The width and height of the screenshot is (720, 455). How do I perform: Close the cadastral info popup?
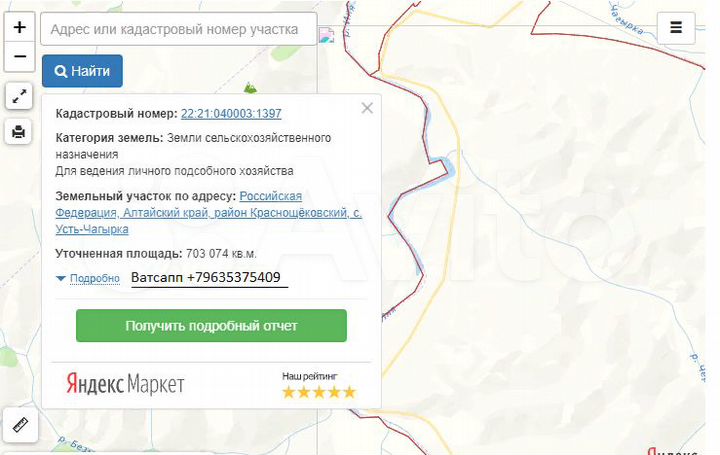coord(367,108)
